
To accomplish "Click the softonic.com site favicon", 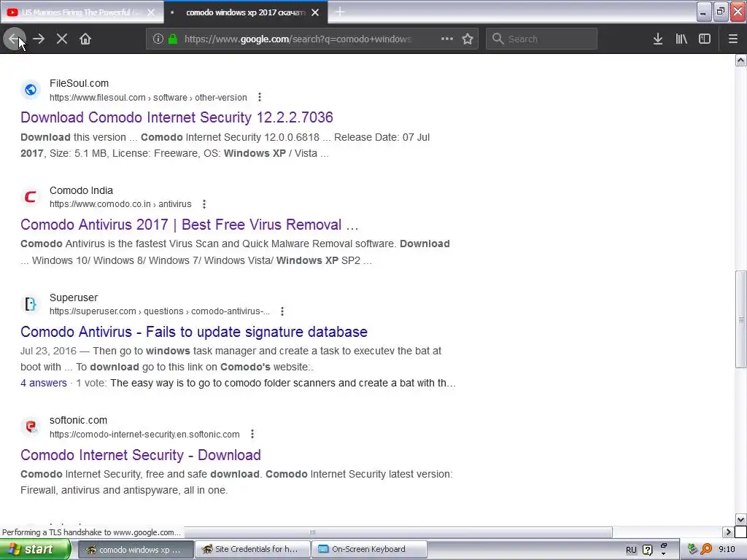I will 31,427.
